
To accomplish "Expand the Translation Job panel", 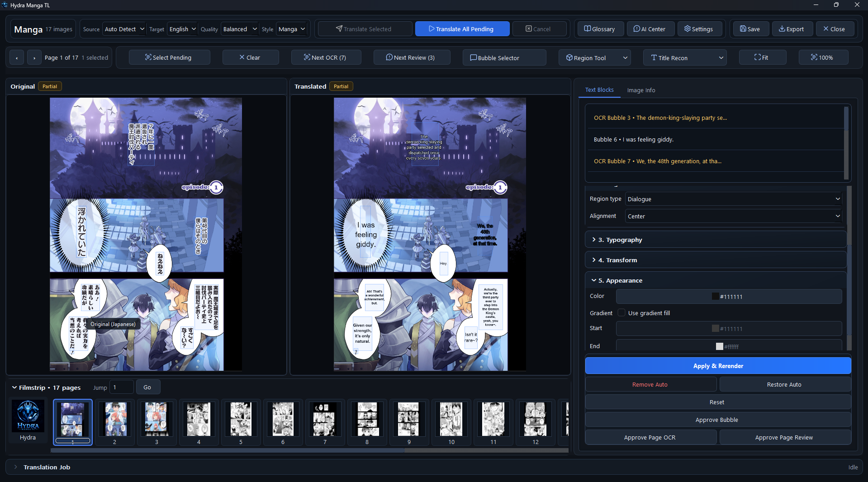I will pos(15,467).
